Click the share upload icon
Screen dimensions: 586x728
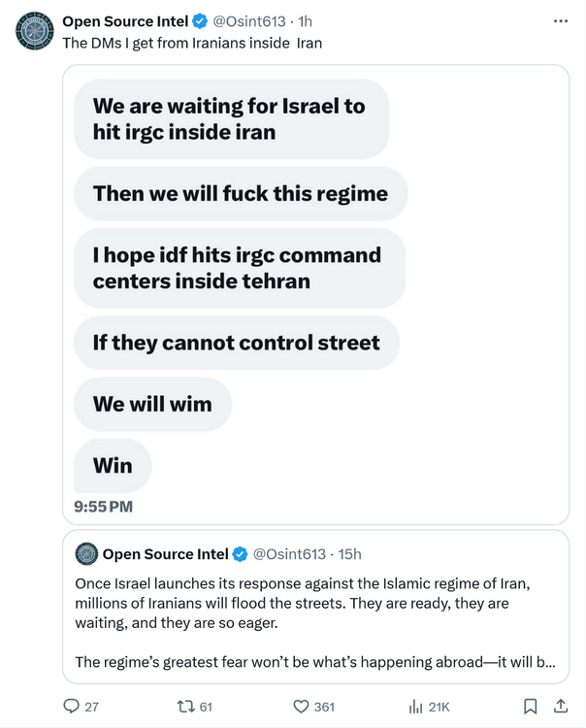point(561,706)
